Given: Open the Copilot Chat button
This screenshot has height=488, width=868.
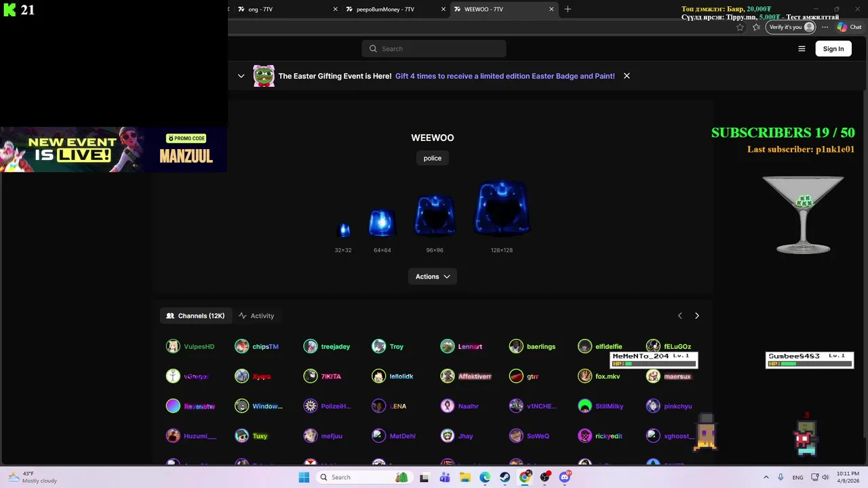Looking at the screenshot, I should point(850,27).
